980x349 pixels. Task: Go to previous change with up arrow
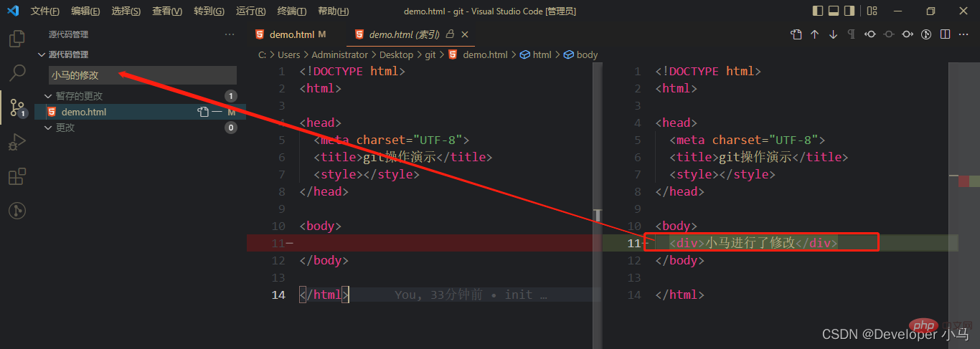click(x=814, y=34)
